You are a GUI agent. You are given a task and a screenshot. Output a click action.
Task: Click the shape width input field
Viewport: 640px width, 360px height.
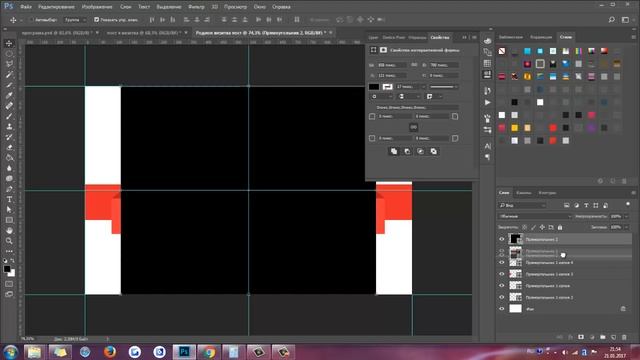click(391, 65)
